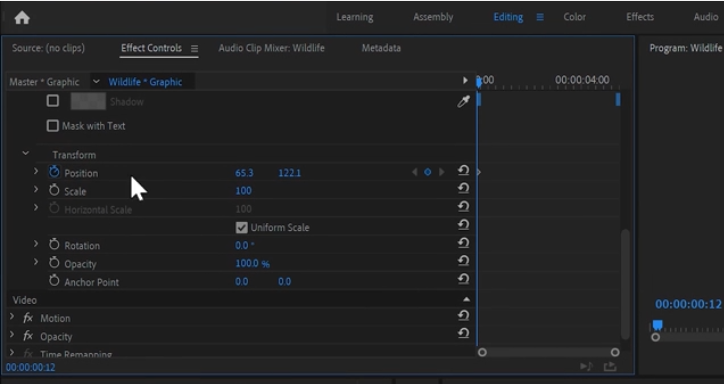The height and width of the screenshot is (384, 724).
Task: Pick shadow color with eyedropper
Action: [x=463, y=102]
